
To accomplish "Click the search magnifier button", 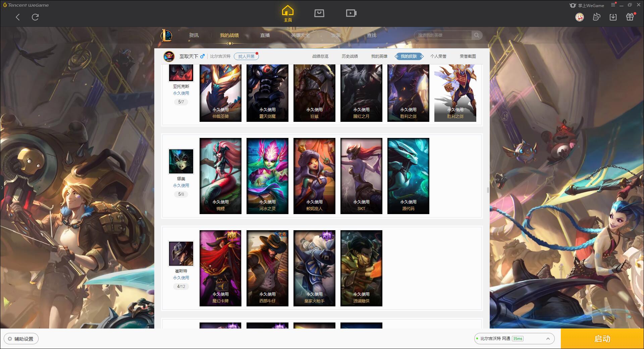I will tap(477, 35).
